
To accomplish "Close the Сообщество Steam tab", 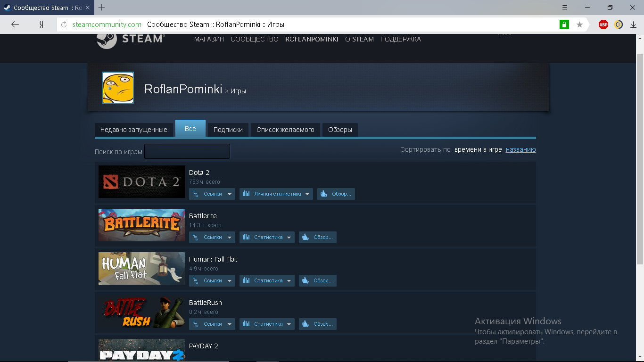I will [88, 8].
